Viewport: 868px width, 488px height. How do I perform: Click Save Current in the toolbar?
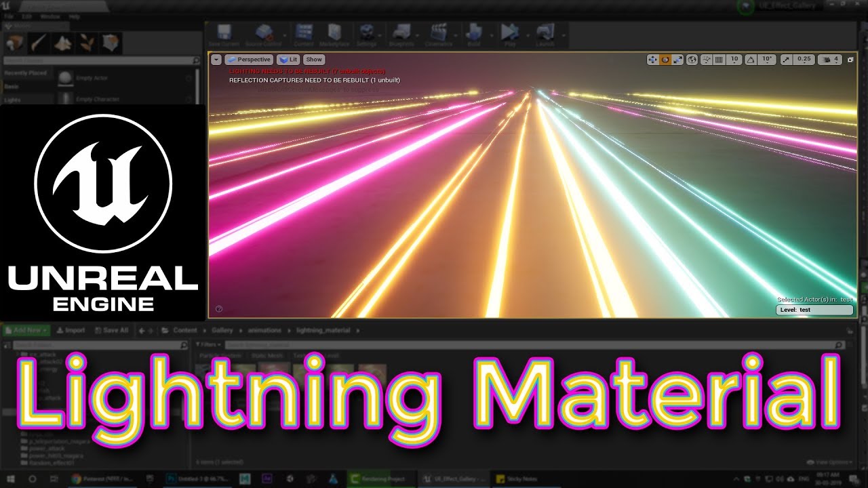[224, 35]
